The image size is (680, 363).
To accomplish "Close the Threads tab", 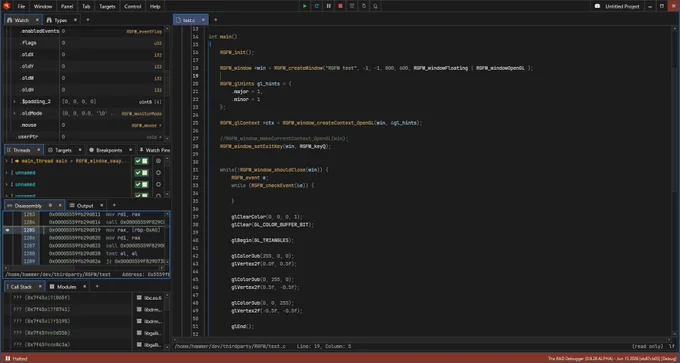I will (x=38, y=150).
